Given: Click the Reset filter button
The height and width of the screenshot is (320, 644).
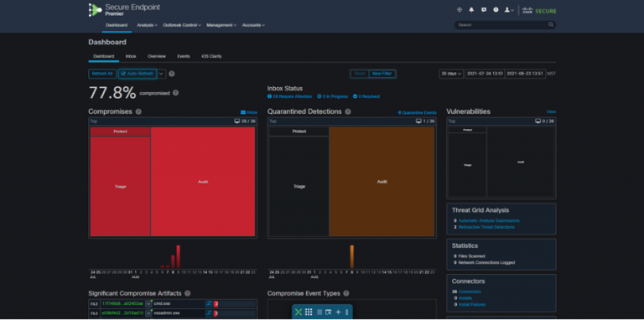Looking at the screenshot, I should pyautogui.click(x=360, y=74).
